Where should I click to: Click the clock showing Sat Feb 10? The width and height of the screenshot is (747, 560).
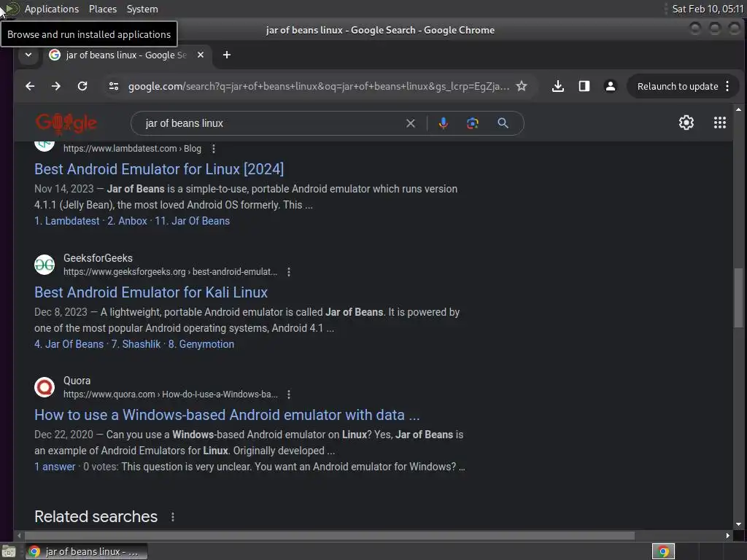[x=707, y=9]
